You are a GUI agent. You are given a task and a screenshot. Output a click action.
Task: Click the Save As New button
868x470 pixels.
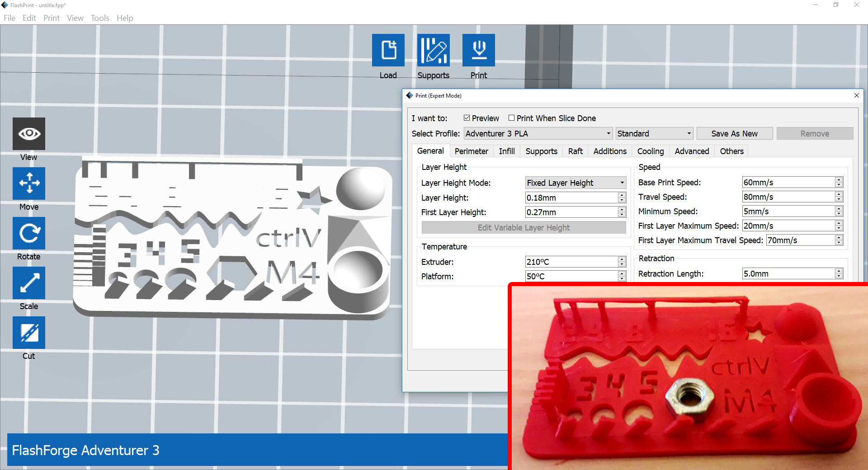point(734,133)
